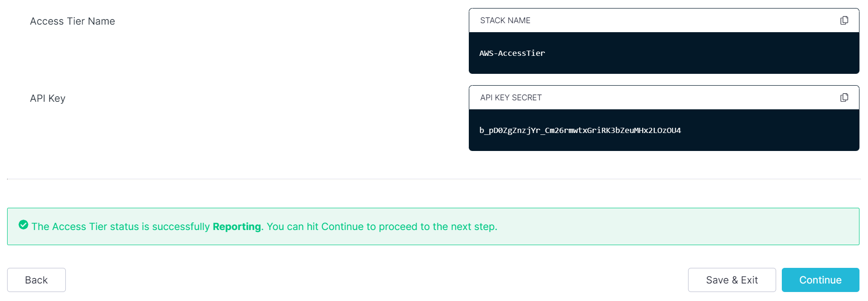Click the bold Reporting status word
868x301 pixels.
[237, 227]
